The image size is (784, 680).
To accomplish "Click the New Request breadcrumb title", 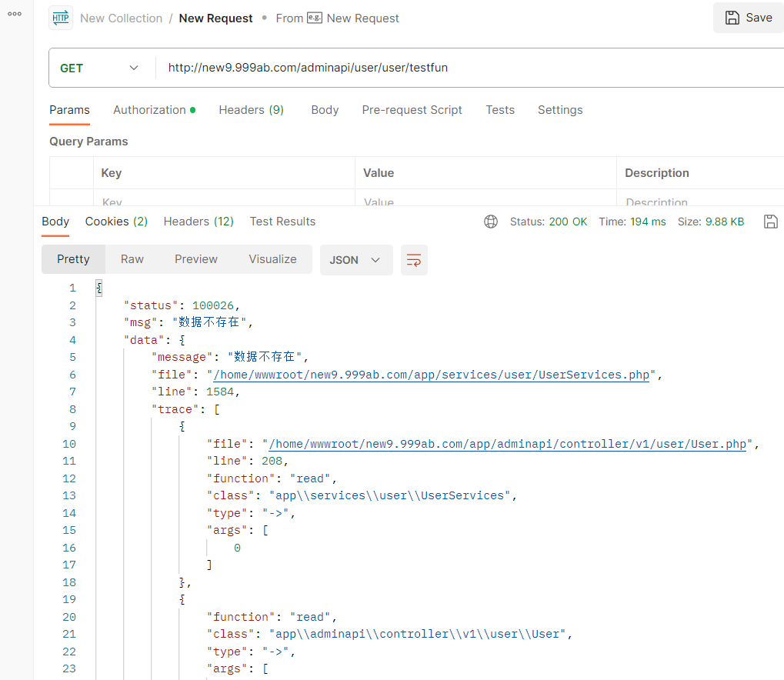I will [215, 18].
